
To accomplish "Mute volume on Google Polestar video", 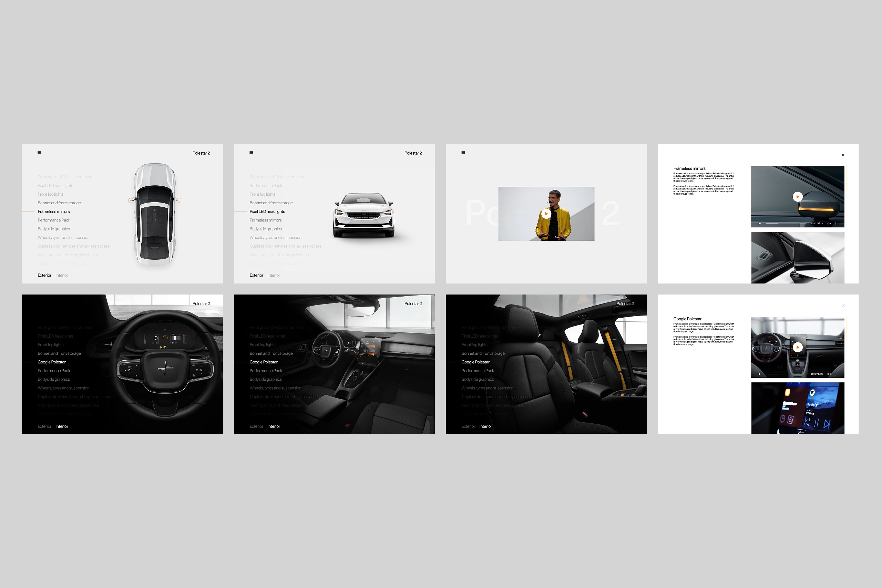I will tap(829, 374).
